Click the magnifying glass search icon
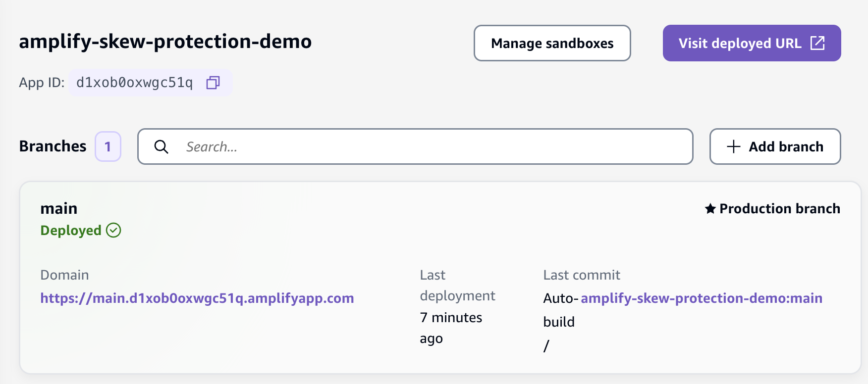This screenshot has width=868, height=384. point(161,146)
